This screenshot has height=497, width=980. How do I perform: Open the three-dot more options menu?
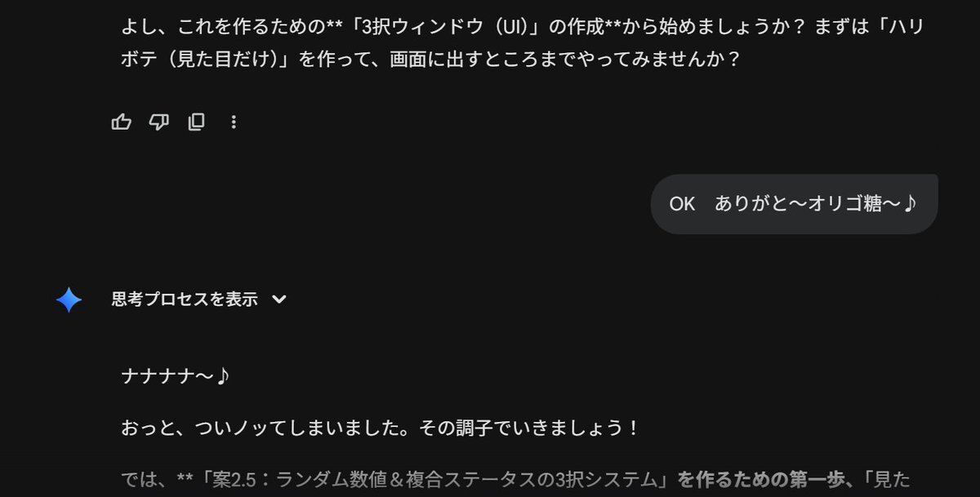click(x=234, y=122)
